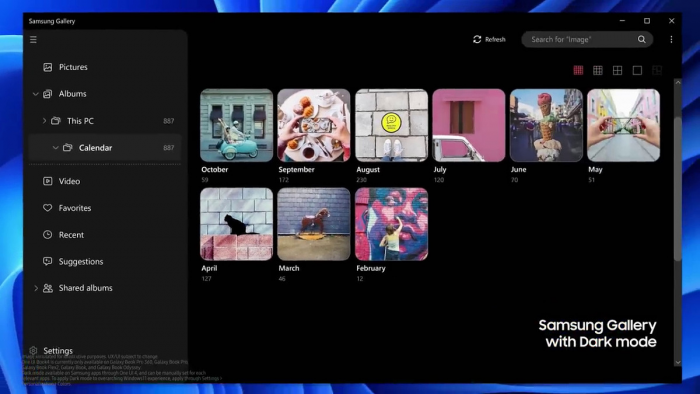This screenshot has width=700, height=394.
Task: Click the "February" label text
Action: [371, 268]
